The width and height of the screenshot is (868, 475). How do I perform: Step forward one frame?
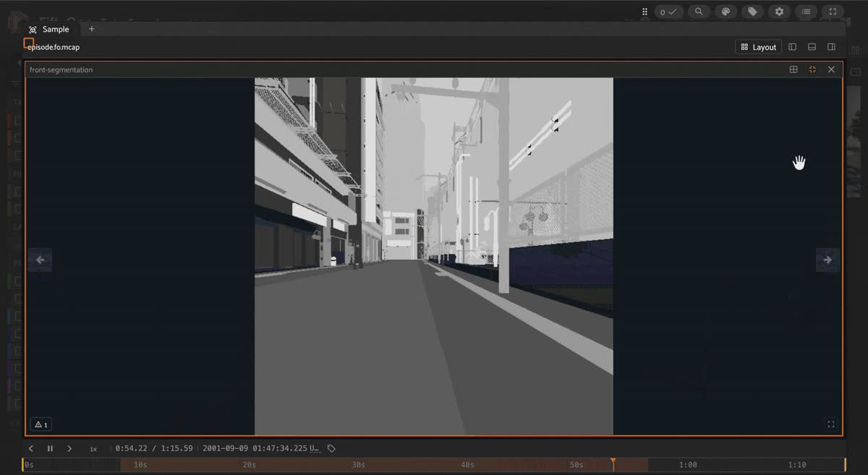coord(69,448)
